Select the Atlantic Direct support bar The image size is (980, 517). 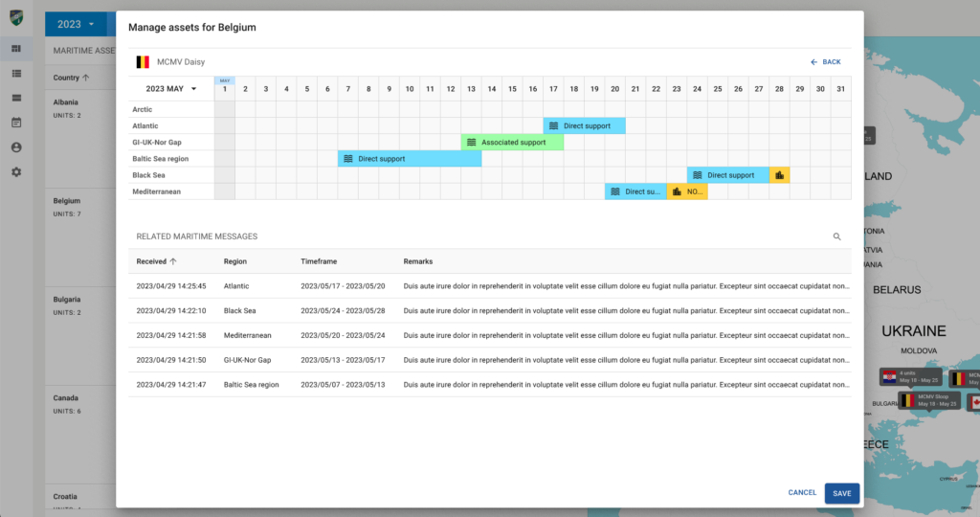pyautogui.click(x=584, y=126)
